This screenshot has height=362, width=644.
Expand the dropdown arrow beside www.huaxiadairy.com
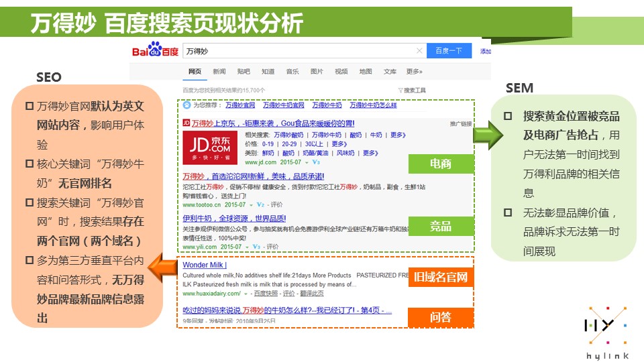coord(246,294)
